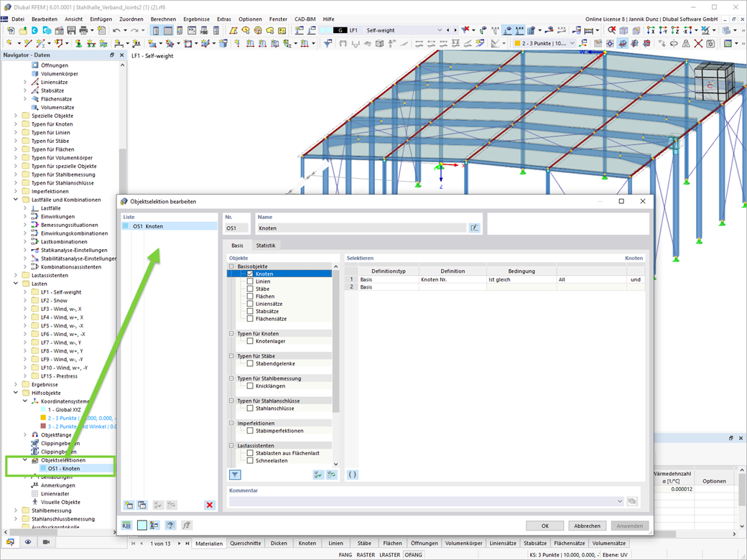The image size is (747, 560).
Task: Click the Undo arrow icon
Action: tap(116, 30)
